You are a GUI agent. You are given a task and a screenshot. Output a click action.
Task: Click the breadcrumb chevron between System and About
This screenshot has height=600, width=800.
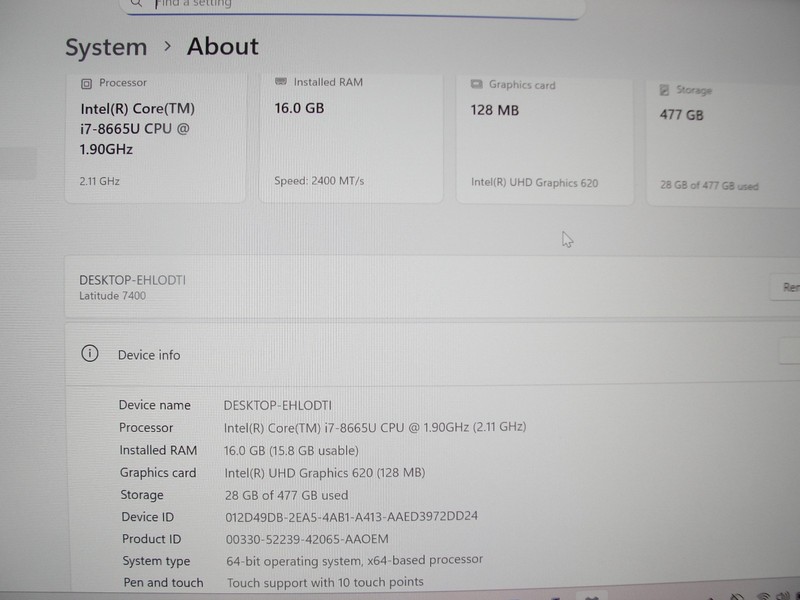[x=167, y=46]
